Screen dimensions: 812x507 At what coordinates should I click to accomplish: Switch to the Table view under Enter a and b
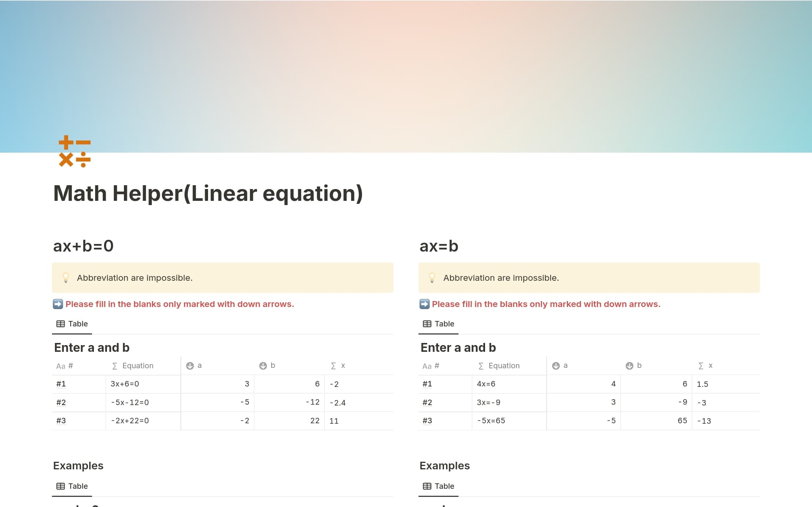coord(77,323)
